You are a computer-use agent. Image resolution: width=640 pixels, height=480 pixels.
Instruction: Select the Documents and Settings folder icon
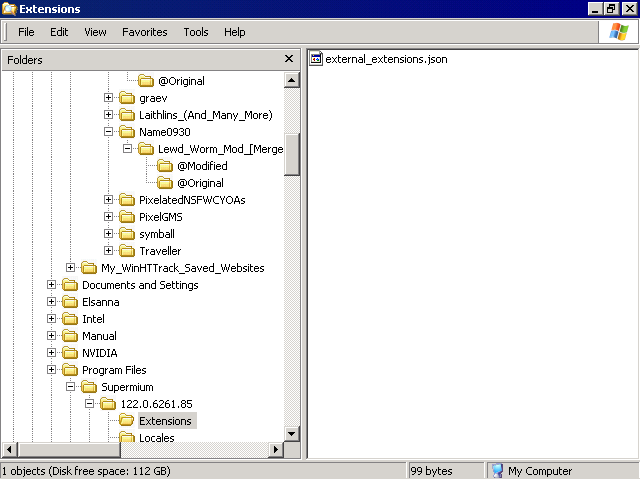point(70,285)
